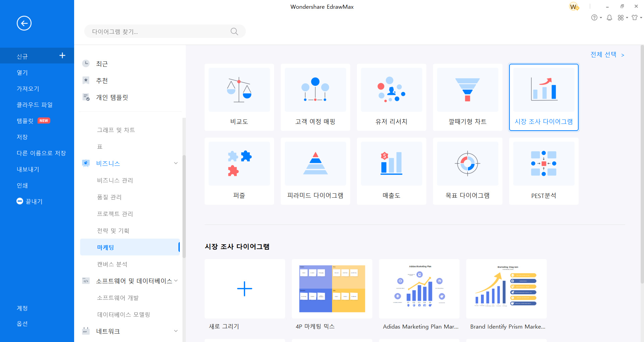Select the 퍼즐 puzzle template icon
This screenshot has height=342, width=644.
pos(239,163)
